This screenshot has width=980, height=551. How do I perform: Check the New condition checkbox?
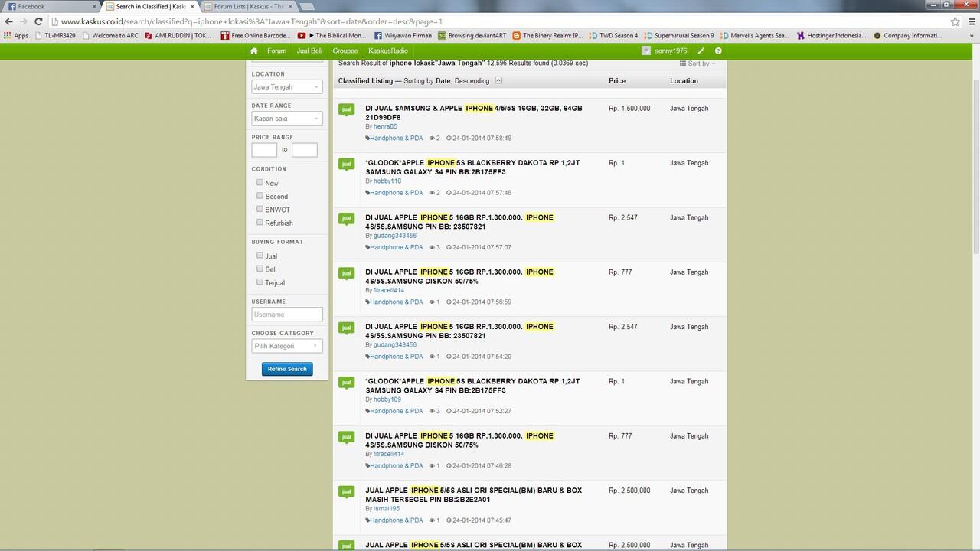(x=260, y=182)
